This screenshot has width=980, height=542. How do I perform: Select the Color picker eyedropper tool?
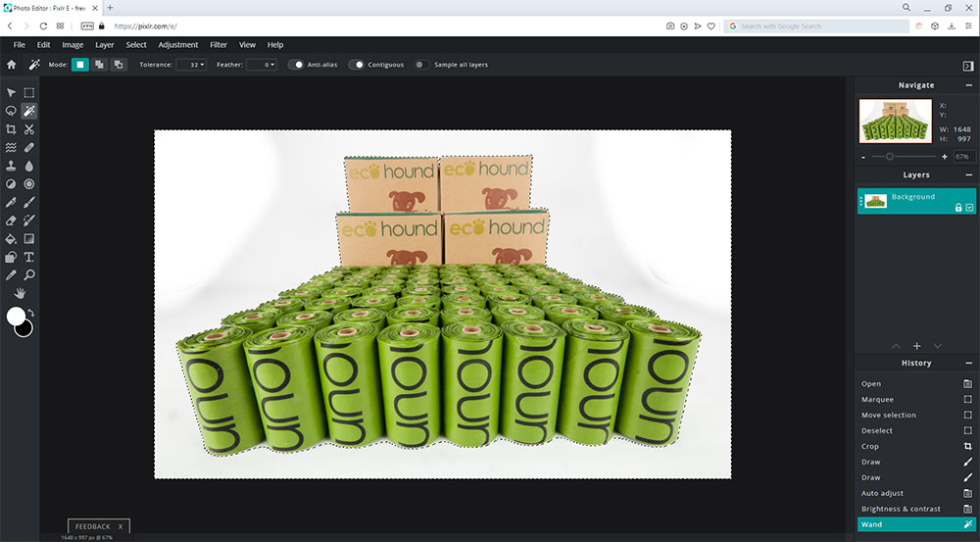[x=11, y=275]
